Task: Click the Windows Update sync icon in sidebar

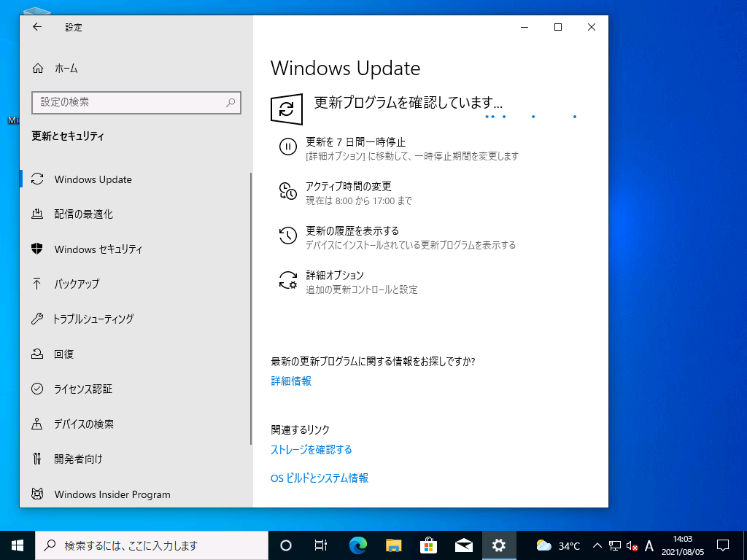Action: click(x=37, y=179)
